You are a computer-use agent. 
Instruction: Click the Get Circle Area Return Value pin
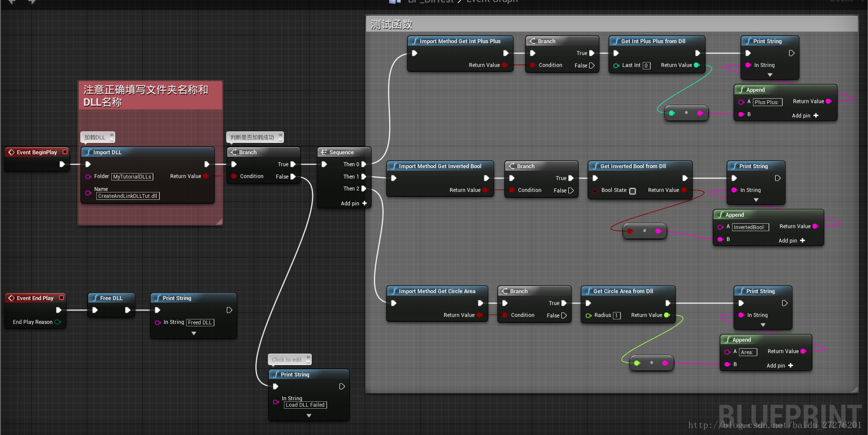(667, 315)
